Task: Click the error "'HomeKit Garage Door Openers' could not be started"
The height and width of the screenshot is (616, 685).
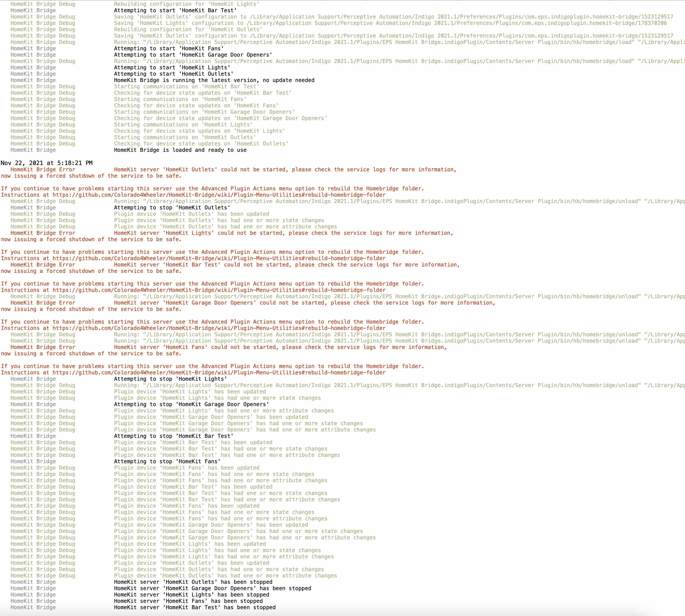Action: pos(304,303)
